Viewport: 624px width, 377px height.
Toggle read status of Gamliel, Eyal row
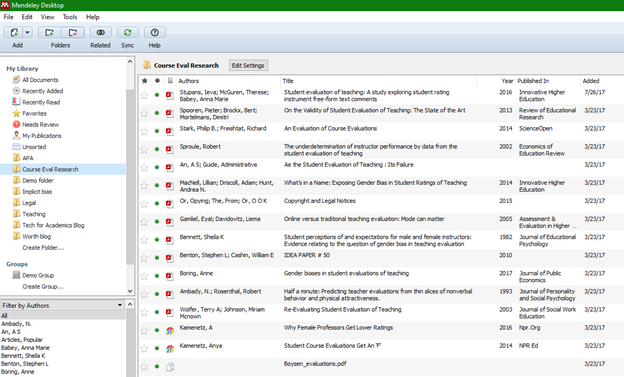click(157, 221)
